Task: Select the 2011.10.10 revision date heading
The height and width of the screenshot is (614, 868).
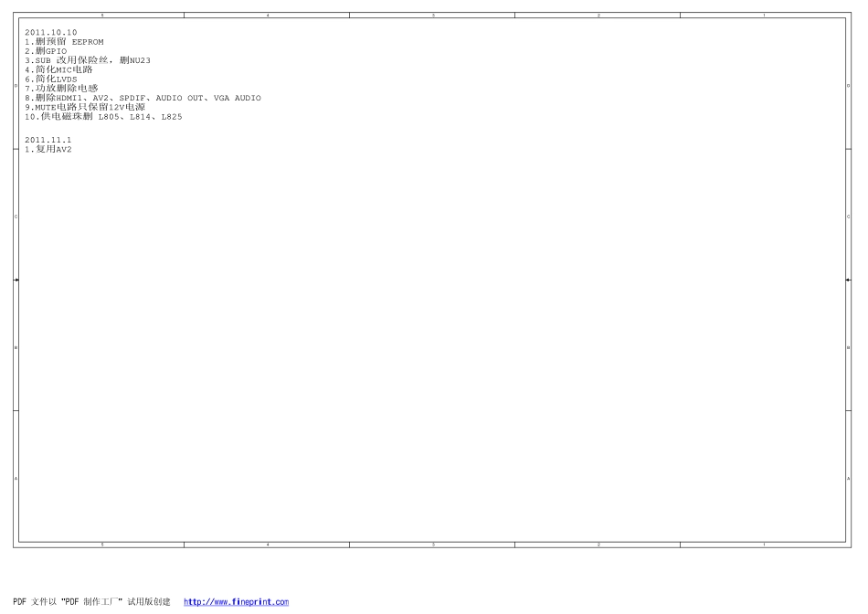Action: pyautogui.click(x=51, y=32)
